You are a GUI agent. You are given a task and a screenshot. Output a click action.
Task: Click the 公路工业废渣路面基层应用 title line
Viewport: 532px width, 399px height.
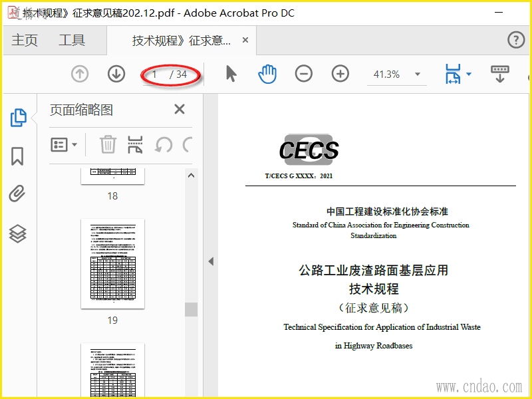click(374, 271)
